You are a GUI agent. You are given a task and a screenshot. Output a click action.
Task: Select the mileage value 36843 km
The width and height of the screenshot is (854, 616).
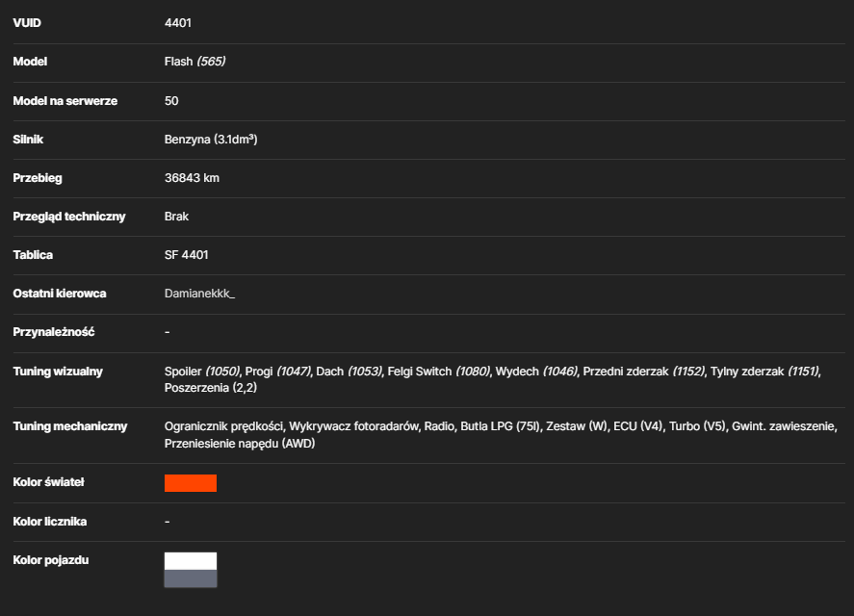click(192, 178)
